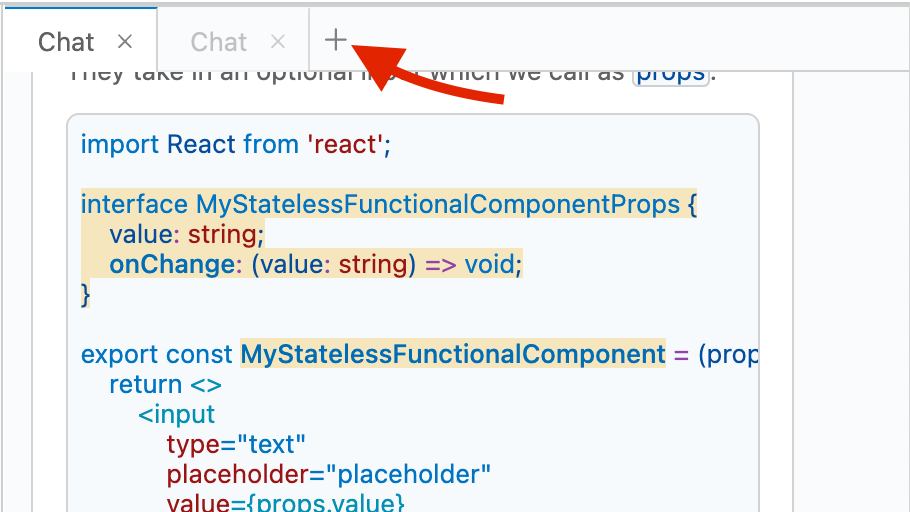Click the void return type in onChange
Screen dimensions: 910x512
tap(489, 265)
